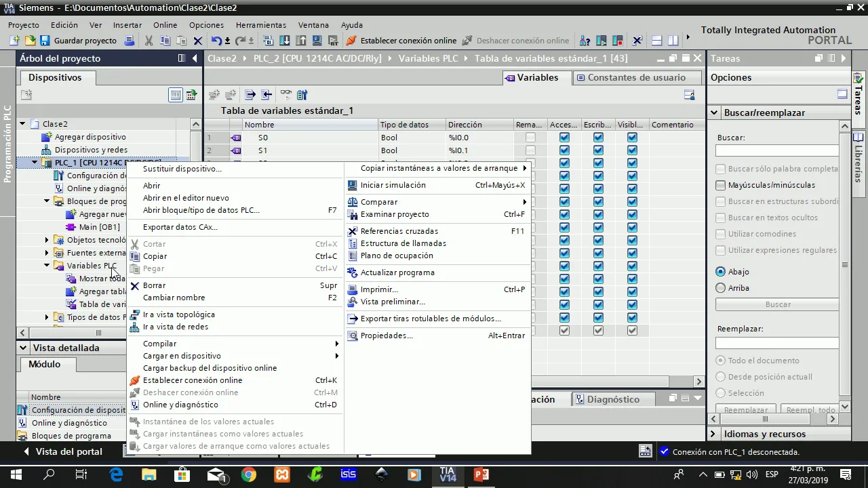The height and width of the screenshot is (488, 868).
Task: Toggle Accessible checkbox in row S1
Action: point(564,150)
